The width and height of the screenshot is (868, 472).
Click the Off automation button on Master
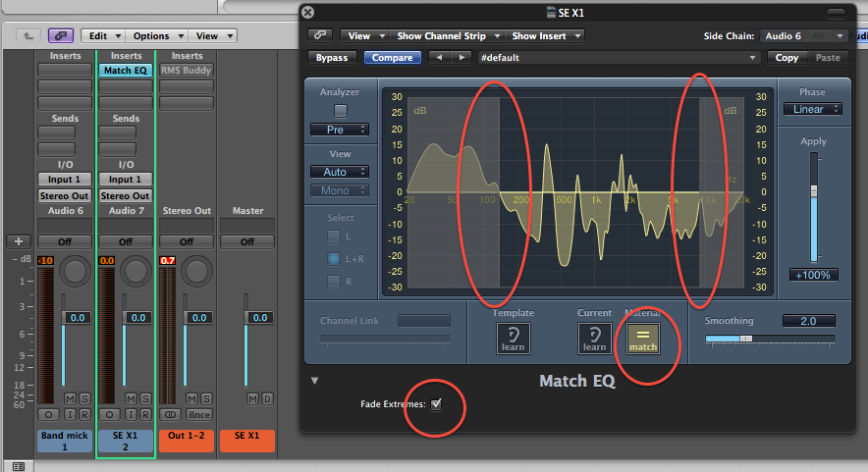click(247, 241)
